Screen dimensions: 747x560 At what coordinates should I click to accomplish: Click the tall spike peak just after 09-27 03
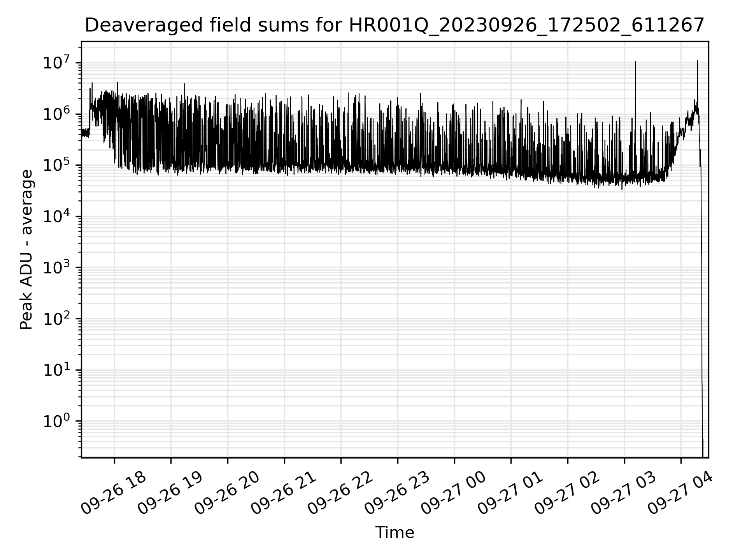coord(635,62)
